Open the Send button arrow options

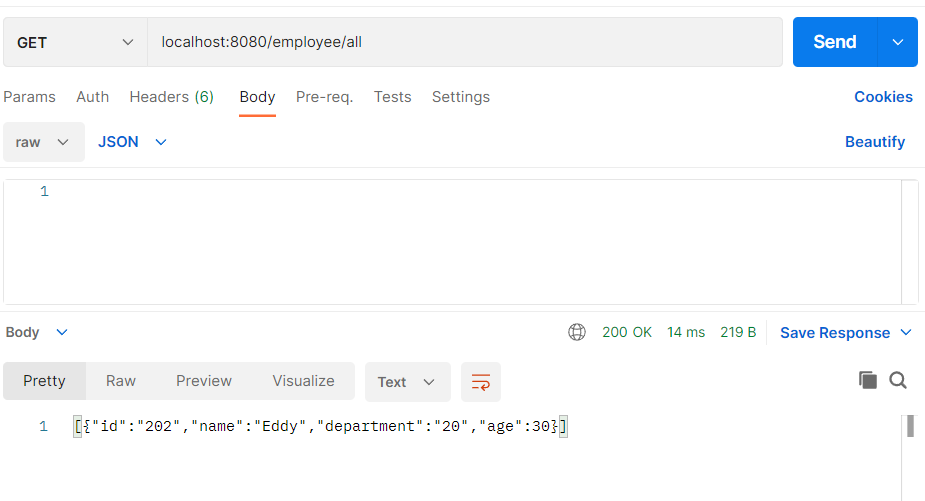[x=898, y=42]
